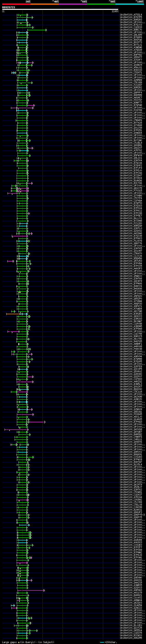
Task: Click the cyan ~100% identity color bar
Action: [x=130, y=4]
